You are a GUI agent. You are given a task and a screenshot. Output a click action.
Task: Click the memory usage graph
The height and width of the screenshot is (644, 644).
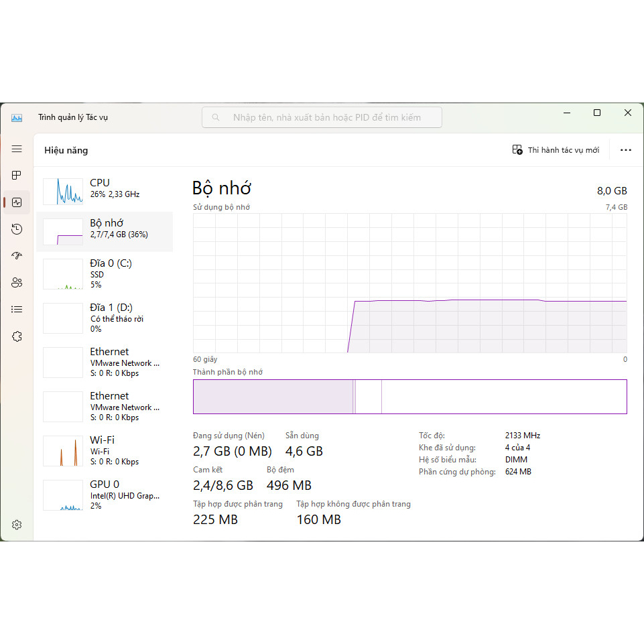point(409,283)
